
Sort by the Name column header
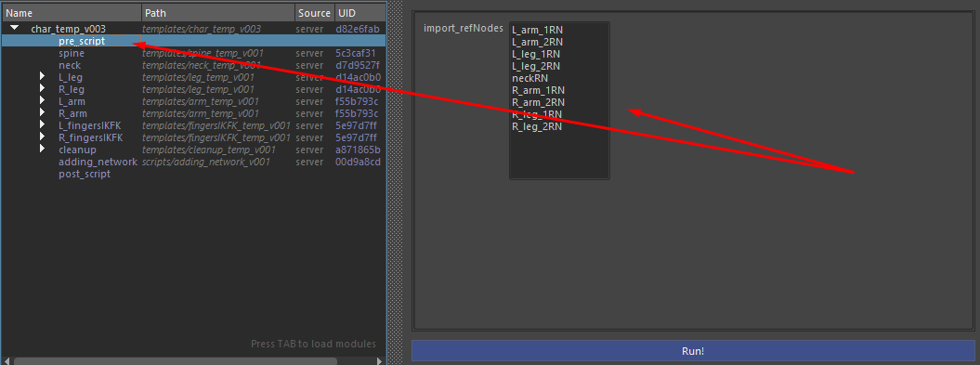pyautogui.click(x=72, y=12)
